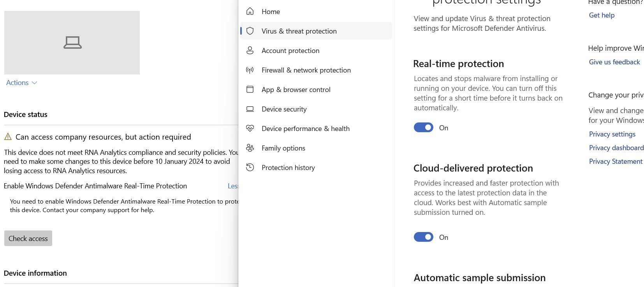Go to Account protection
Viewport: 644px width, 287px height.
coord(316,50)
